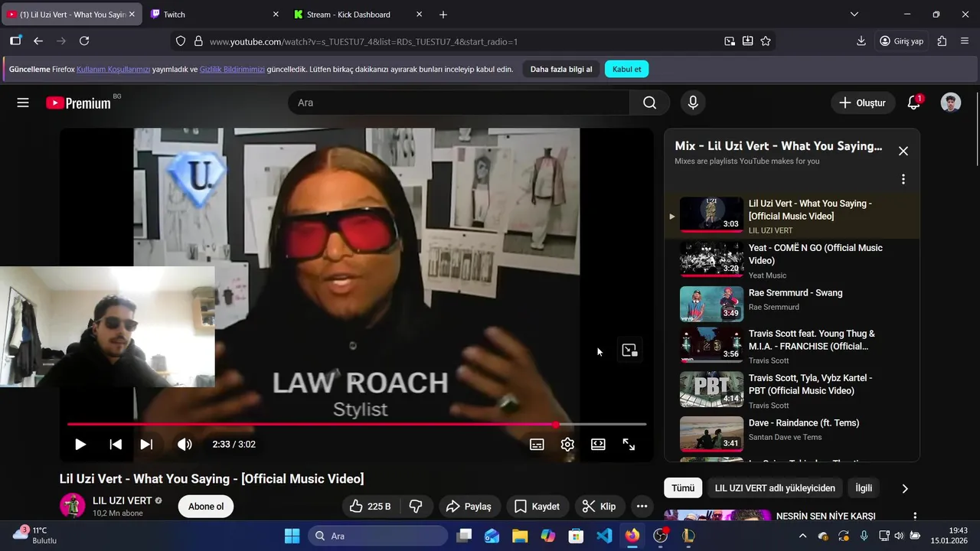The height and width of the screenshot is (551, 980).
Task: Open options for NESRİN SEN NİYE KARŞI video
Action: click(x=914, y=517)
